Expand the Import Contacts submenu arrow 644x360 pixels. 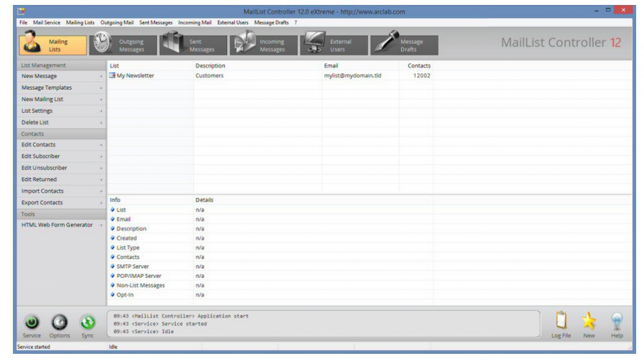(101, 192)
